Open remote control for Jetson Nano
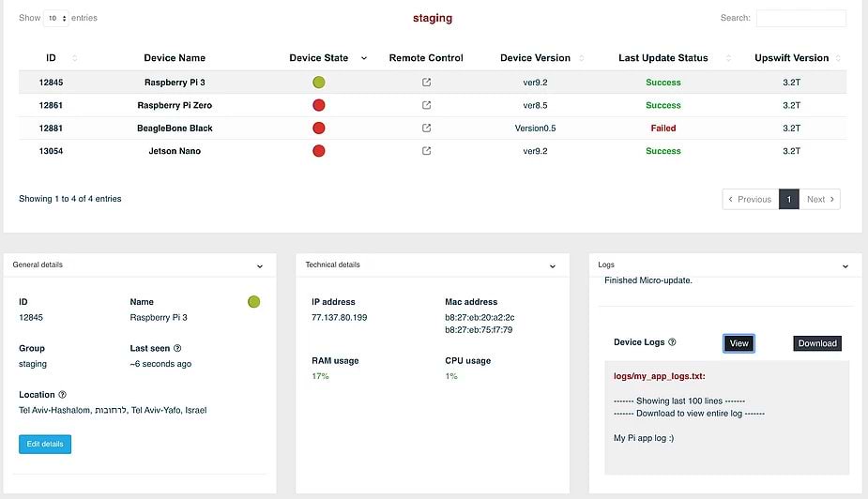 pyautogui.click(x=427, y=151)
